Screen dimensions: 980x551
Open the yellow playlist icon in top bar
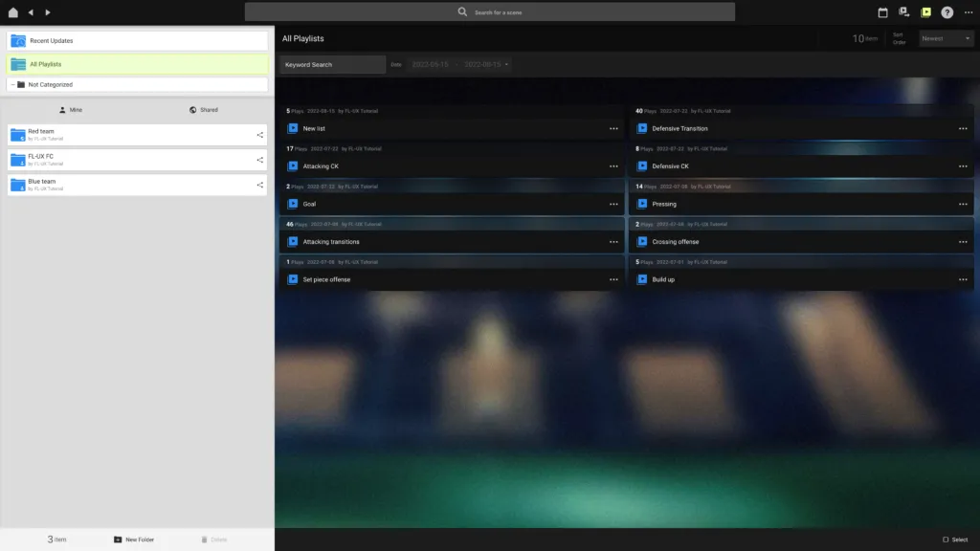pos(925,11)
